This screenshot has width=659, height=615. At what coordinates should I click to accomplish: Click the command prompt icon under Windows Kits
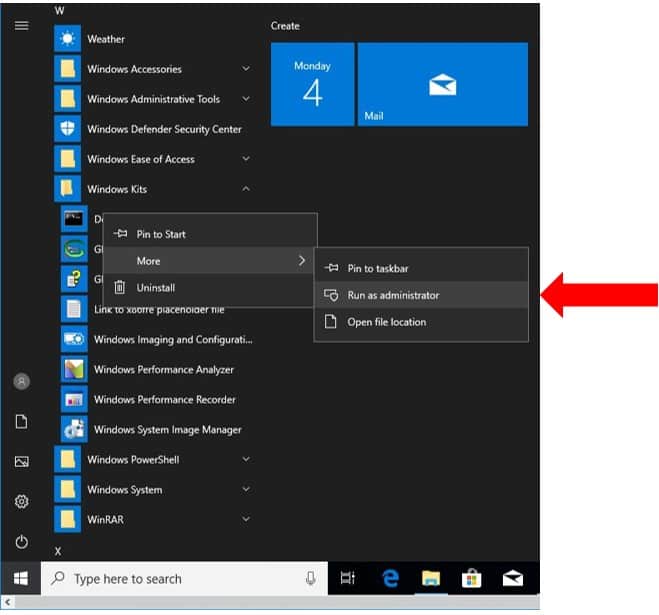pyautogui.click(x=74, y=219)
